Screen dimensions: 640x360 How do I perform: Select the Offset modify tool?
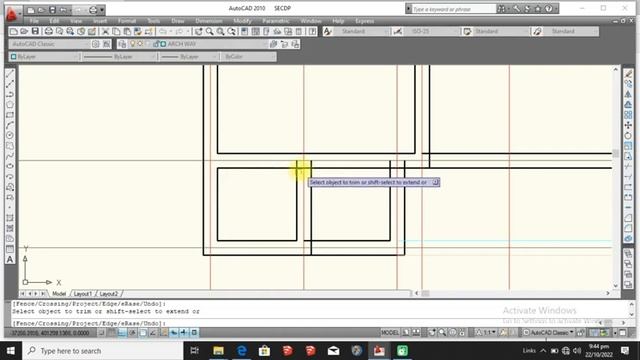[x=628, y=104]
